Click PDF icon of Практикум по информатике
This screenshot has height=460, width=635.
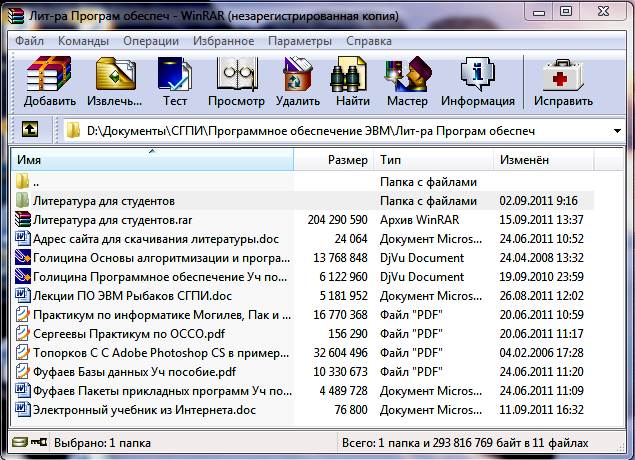click(x=23, y=314)
